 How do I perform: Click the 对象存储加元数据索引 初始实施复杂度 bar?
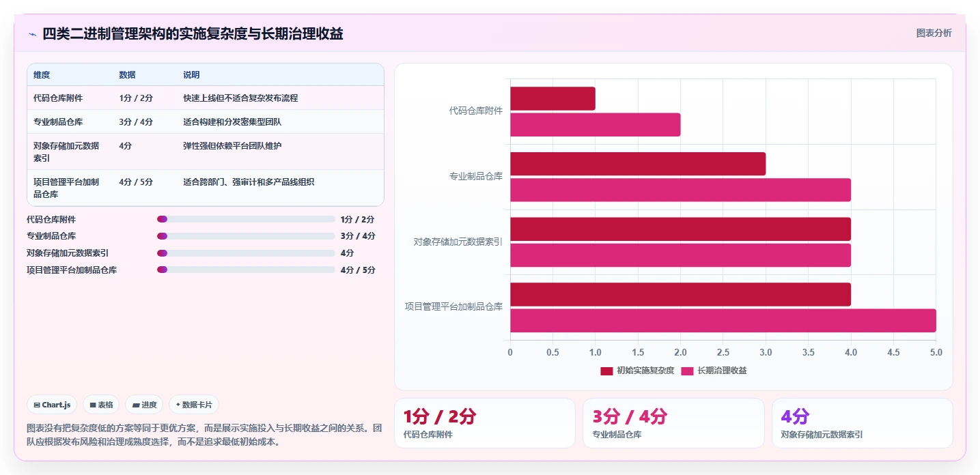tap(680, 229)
